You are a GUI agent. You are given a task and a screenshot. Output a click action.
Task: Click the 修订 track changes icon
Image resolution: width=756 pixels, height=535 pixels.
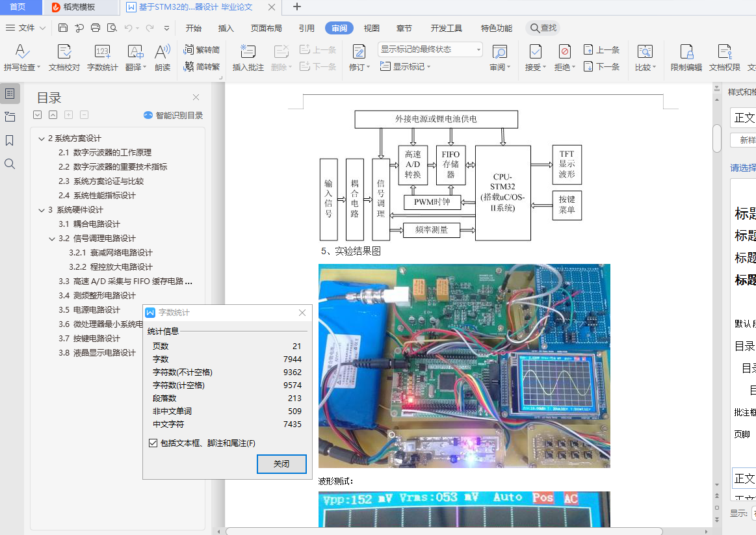359,51
